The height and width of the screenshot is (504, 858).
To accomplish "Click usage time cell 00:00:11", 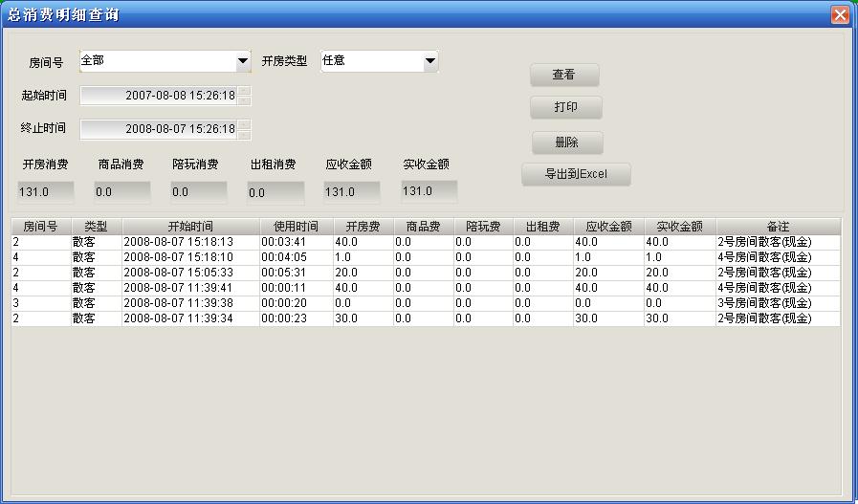I will coord(296,288).
